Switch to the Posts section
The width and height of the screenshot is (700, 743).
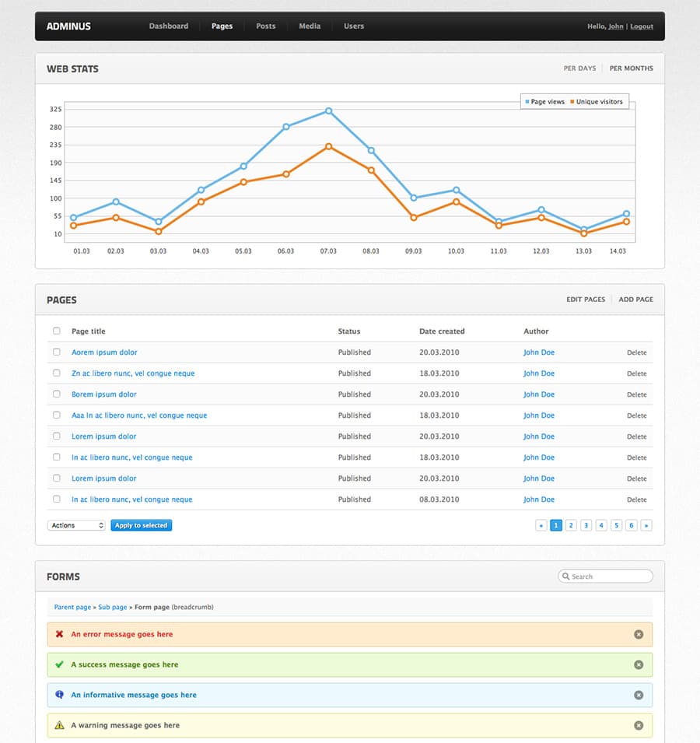tap(265, 26)
